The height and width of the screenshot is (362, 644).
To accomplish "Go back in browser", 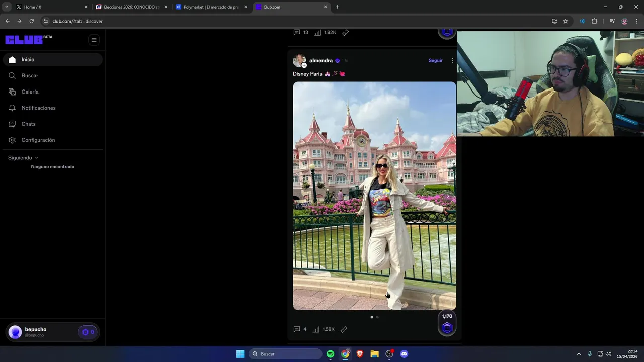I will coord(7,21).
